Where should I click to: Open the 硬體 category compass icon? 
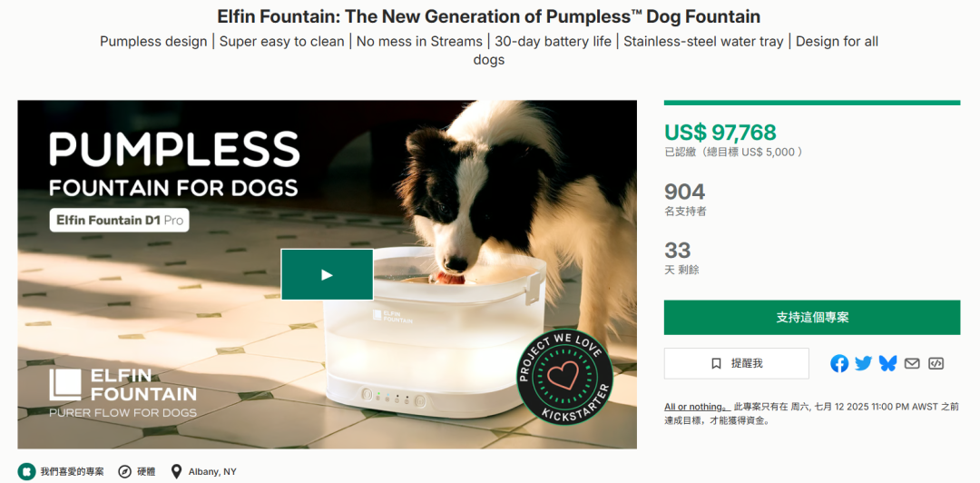125,472
